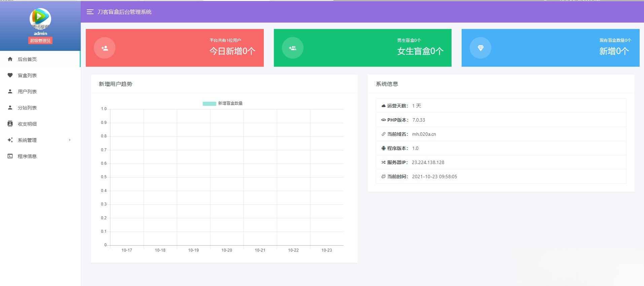Open the 用户列表 menu item
644x286 pixels.
coord(27,92)
